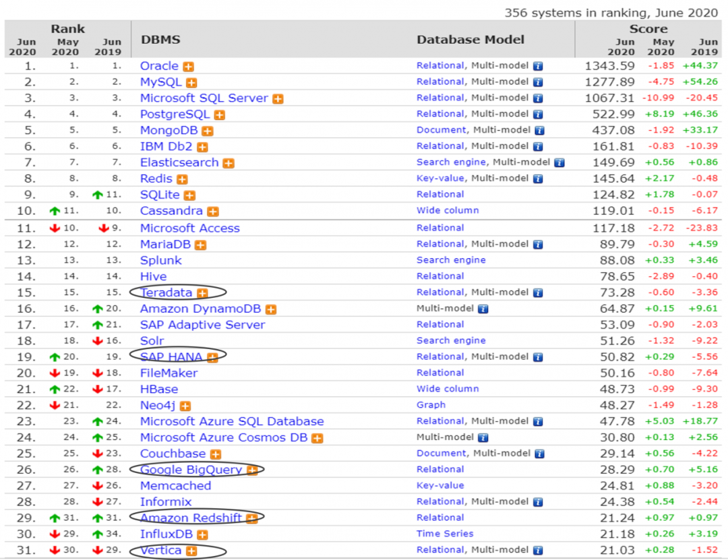Click the plus icon beside MongoDB
Viewport: 728px width, 560px height.
pos(208,131)
